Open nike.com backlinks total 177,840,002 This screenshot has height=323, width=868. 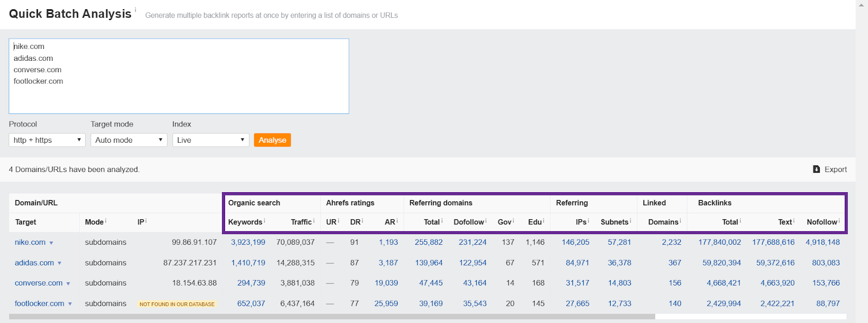point(719,242)
